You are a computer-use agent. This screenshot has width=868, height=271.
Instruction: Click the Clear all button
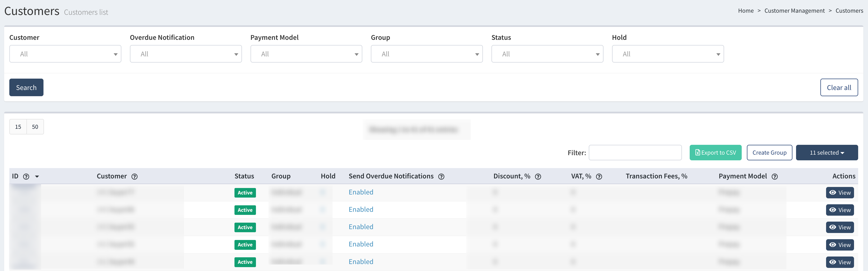click(x=839, y=87)
